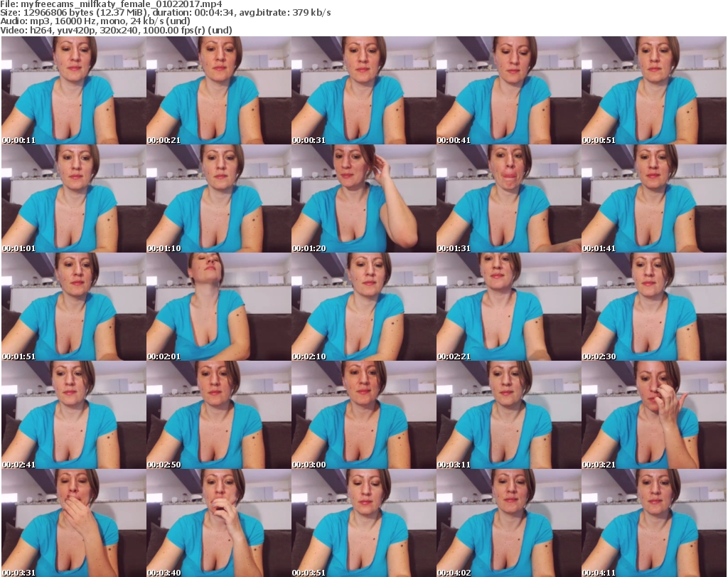728x577 pixels.
Task: Click the Size and duration info line
Action: (x=165, y=13)
